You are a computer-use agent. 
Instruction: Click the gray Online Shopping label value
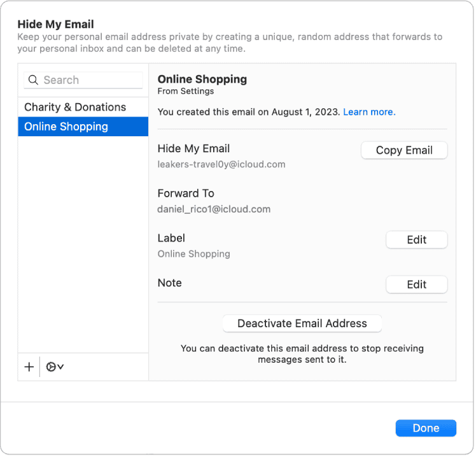pos(193,254)
